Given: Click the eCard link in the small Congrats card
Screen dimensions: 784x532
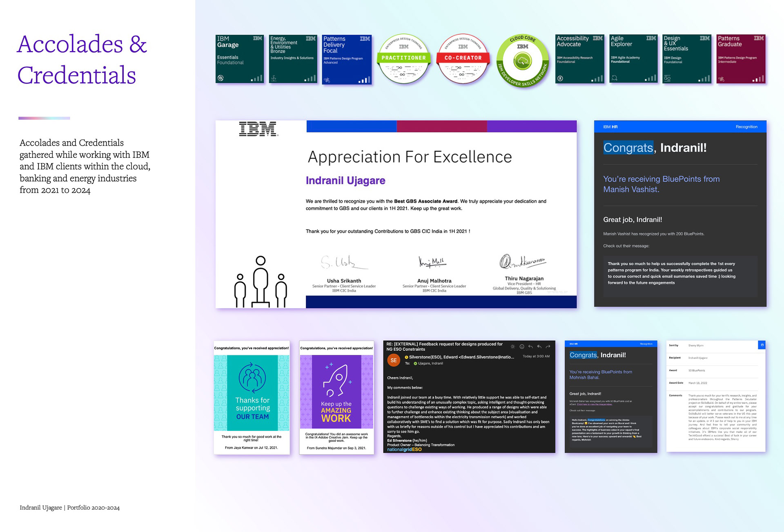Looking at the screenshot, I should tap(594, 404).
